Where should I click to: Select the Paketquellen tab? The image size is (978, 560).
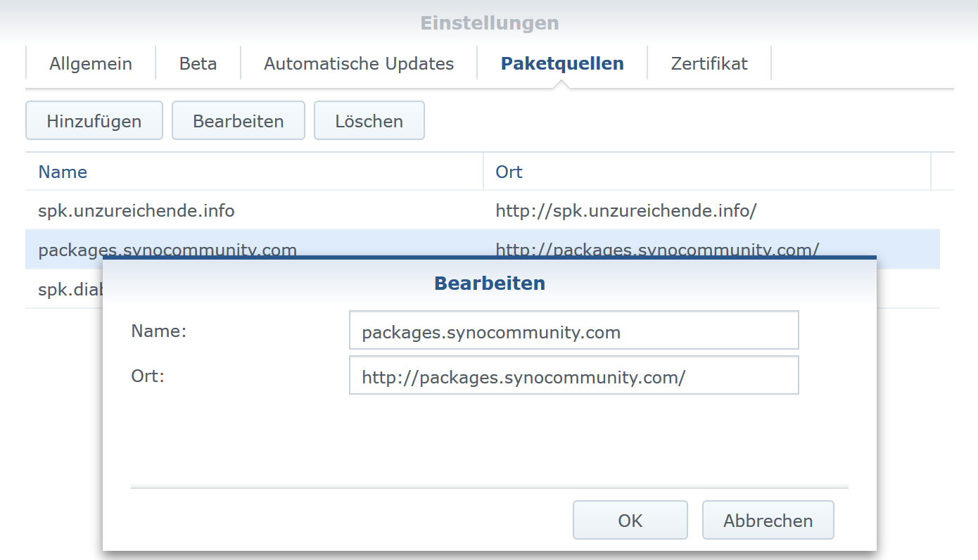coord(562,64)
